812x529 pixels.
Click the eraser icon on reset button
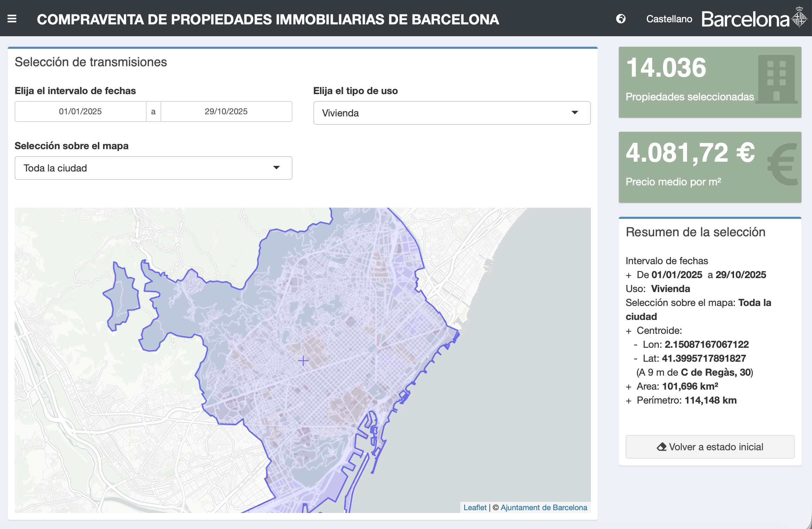point(661,447)
